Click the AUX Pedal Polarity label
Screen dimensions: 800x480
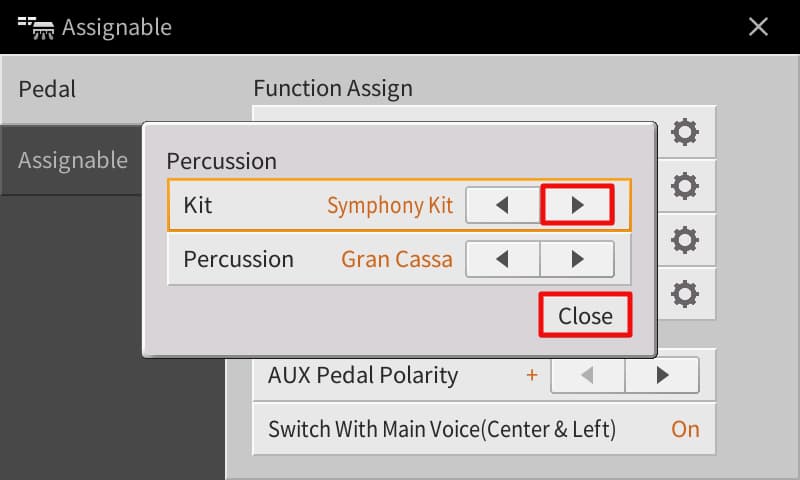(x=363, y=376)
